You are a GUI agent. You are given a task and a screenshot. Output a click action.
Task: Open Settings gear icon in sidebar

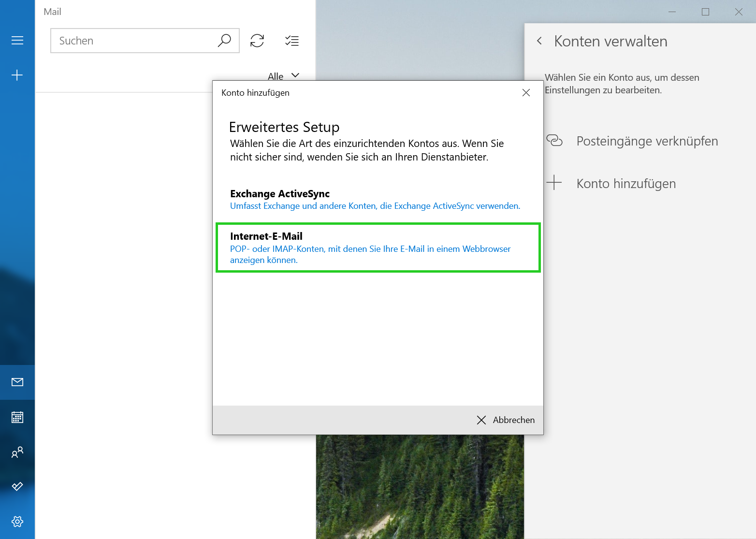tap(17, 522)
